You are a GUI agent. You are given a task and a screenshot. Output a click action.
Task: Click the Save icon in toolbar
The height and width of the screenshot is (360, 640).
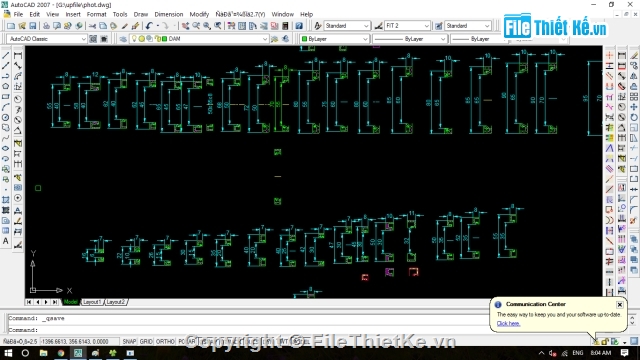coord(33,26)
